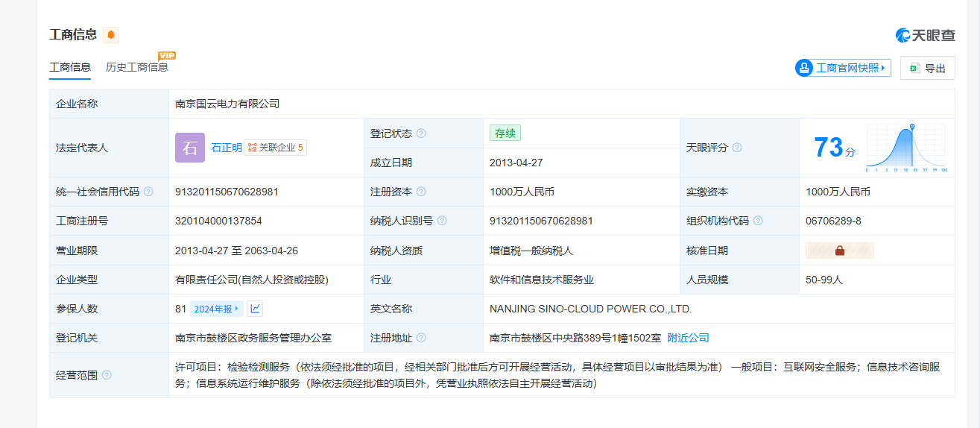Screen dimensions: 980x428
Task: Click help icon beside 天眼评分
Action: [x=737, y=148]
